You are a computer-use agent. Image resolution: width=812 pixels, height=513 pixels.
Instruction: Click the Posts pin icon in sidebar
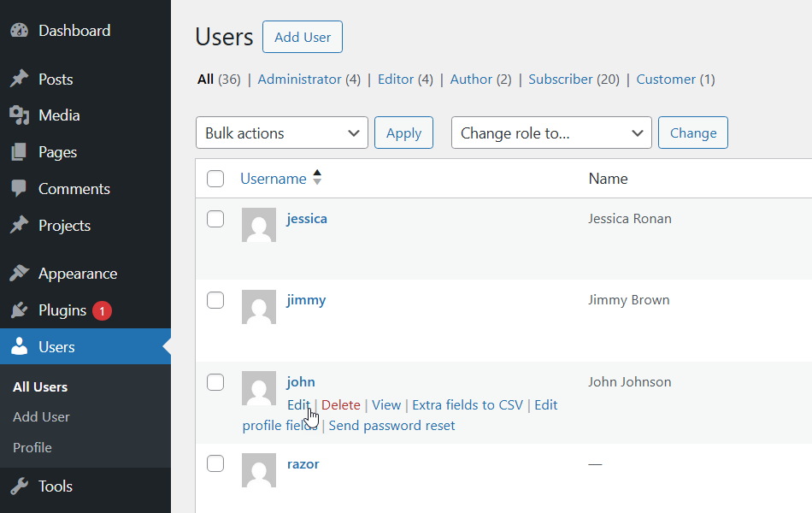coord(19,79)
